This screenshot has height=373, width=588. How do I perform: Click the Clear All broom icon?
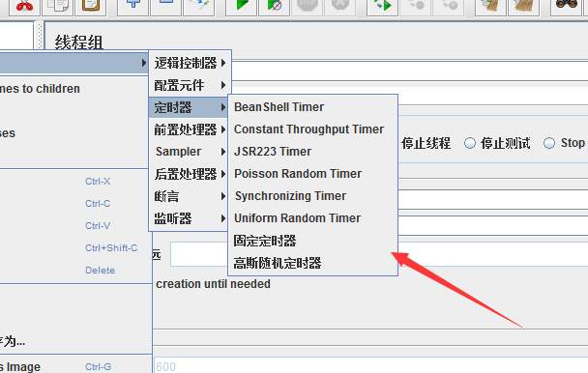523,7
